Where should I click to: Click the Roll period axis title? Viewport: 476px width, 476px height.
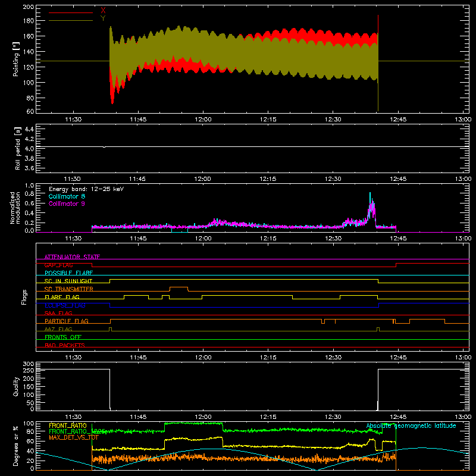coord(18,148)
